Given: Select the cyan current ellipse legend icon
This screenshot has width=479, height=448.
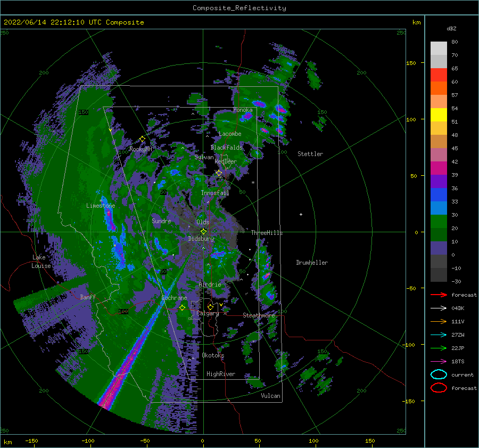Looking at the screenshot, I should 439,374.
